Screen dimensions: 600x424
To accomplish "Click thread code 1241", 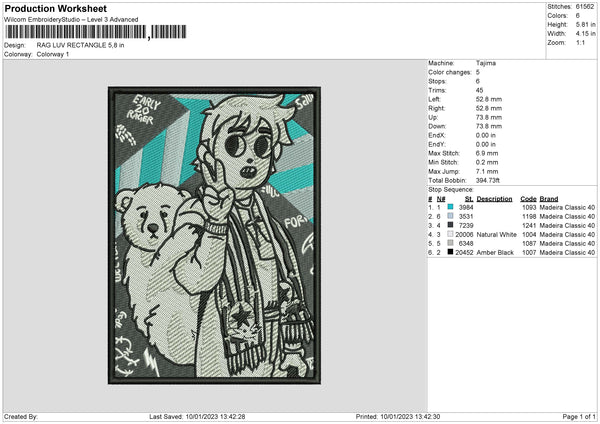I will (x=529, y=226).
